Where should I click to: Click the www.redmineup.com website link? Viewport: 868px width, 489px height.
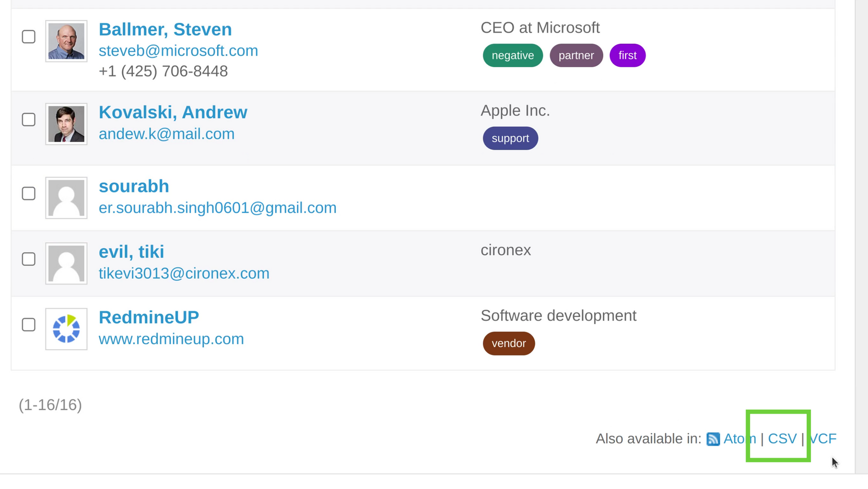171,338
